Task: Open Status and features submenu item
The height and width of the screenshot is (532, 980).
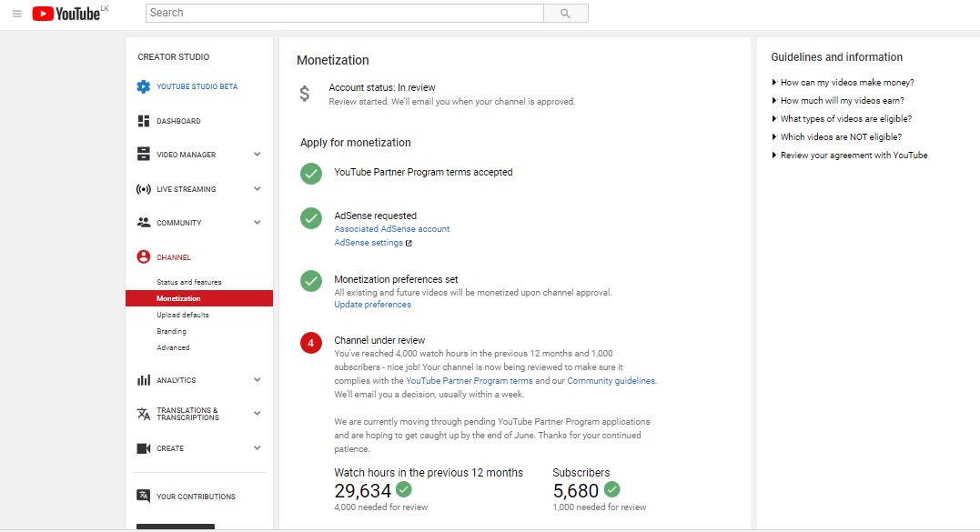Action: (x=188, y=282)
